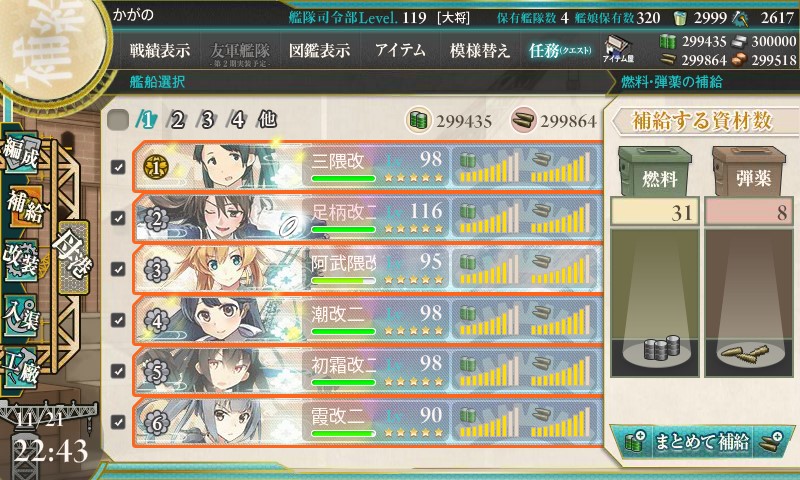The image size is (800, 480).
Task: Uncheck the checkbox for 三隈改
Action: (118, 167)
